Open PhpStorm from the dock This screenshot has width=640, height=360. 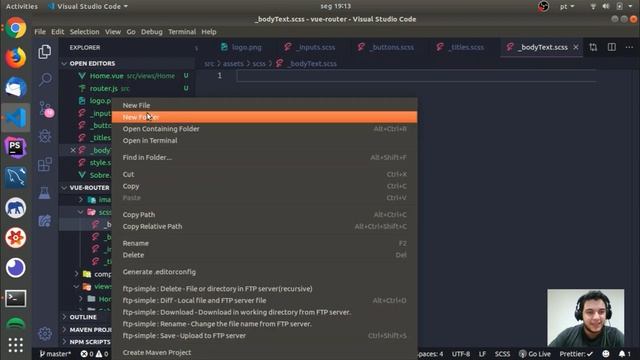(x=16, y=147)
